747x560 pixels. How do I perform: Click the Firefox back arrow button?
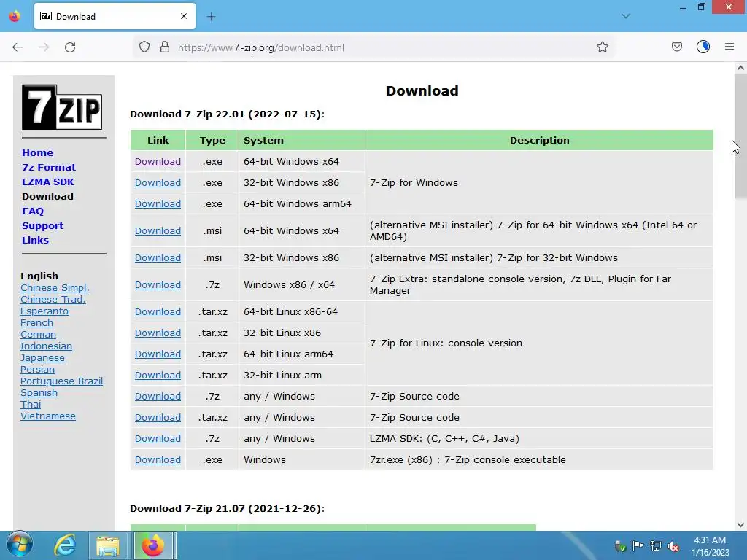coord(18,47)
